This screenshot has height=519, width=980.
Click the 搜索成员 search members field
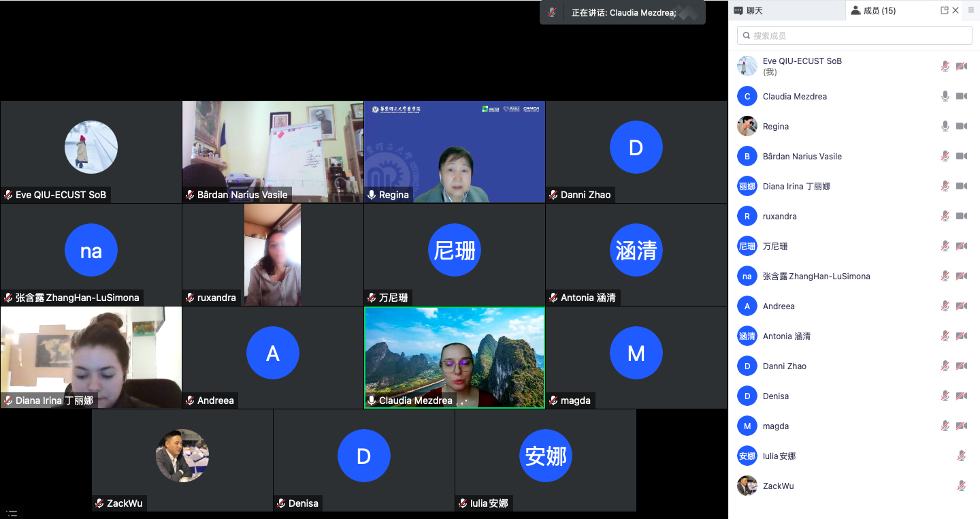(x=855, y=35)
